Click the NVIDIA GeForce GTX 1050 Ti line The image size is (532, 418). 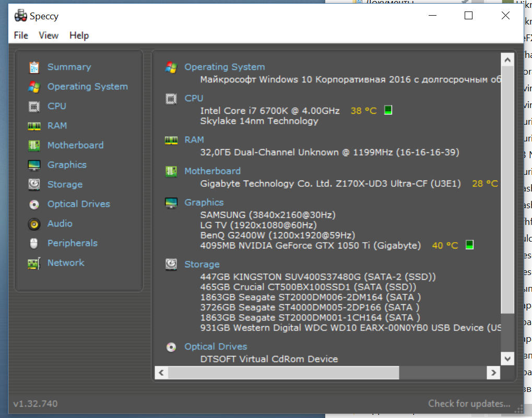[311, 245]
